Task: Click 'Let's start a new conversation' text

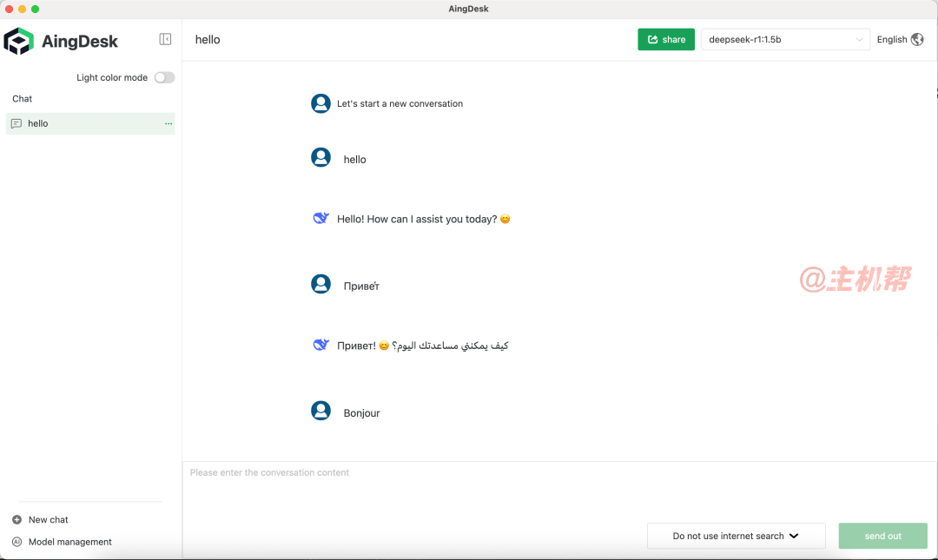Action: [x=400, y=103]
